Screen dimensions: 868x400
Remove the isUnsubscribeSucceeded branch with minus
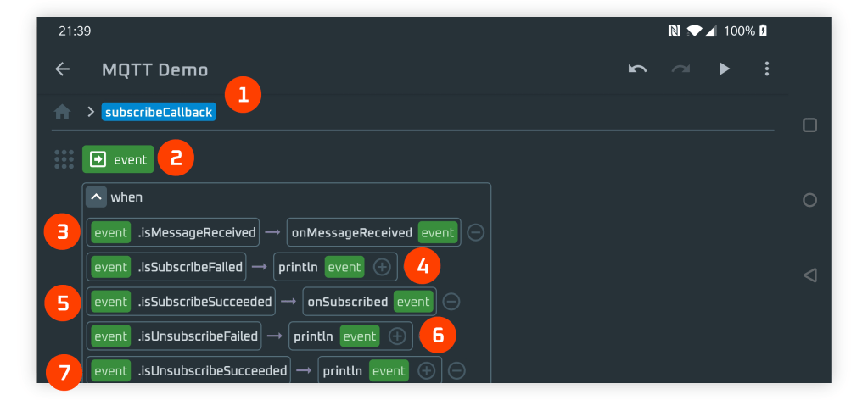tap(456, 371)
